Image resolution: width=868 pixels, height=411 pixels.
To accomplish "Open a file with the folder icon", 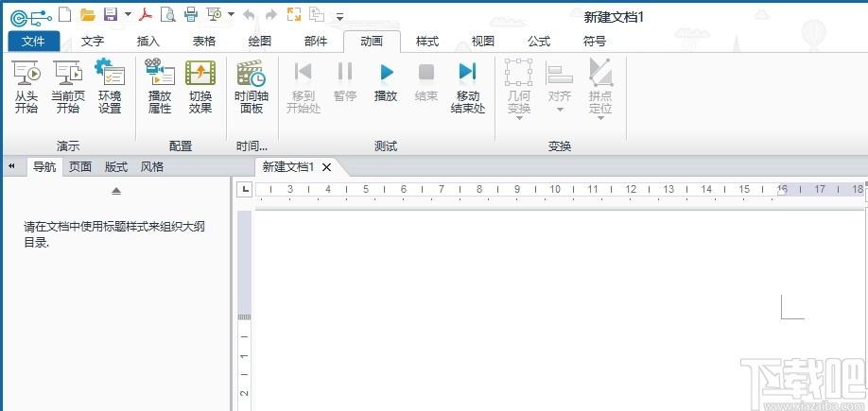I will (88, 15).
